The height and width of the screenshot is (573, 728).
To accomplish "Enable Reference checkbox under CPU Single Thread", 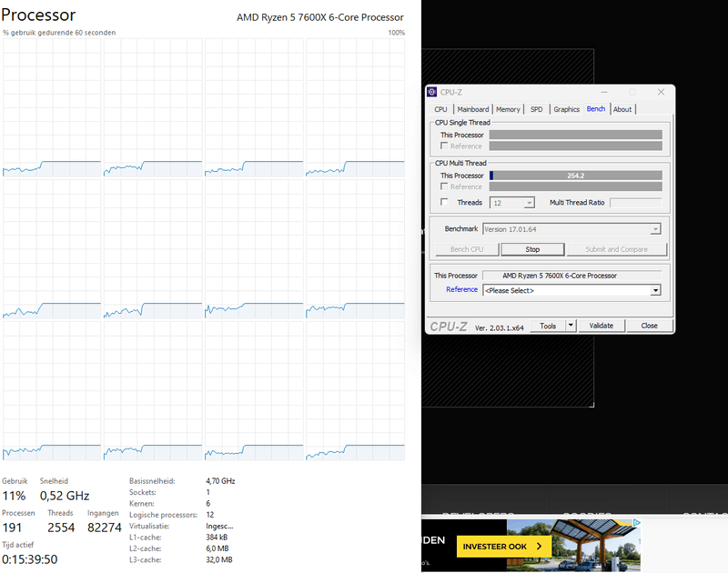I will (444, 146).
